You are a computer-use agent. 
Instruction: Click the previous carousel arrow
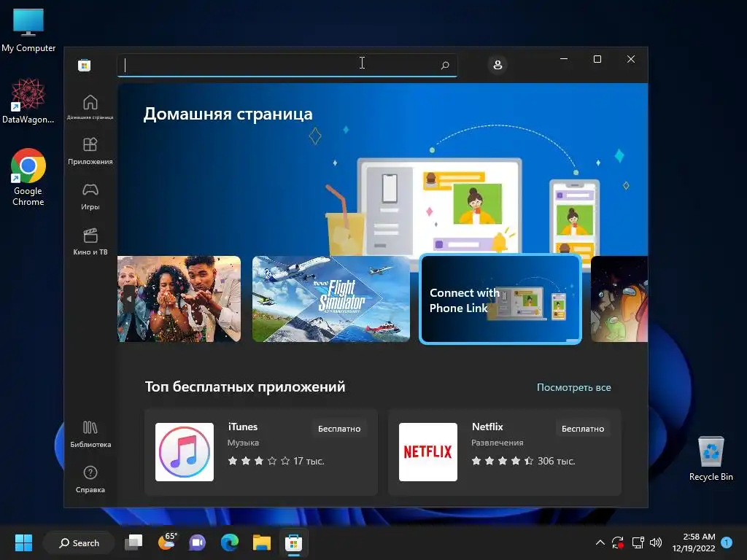(129, 299)
